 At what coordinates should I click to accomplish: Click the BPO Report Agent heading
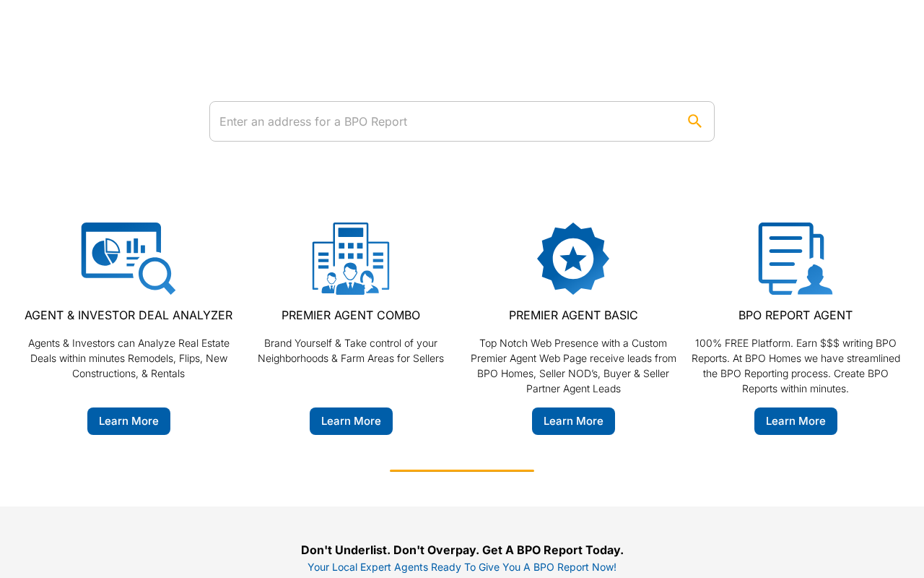click(796, 315)
